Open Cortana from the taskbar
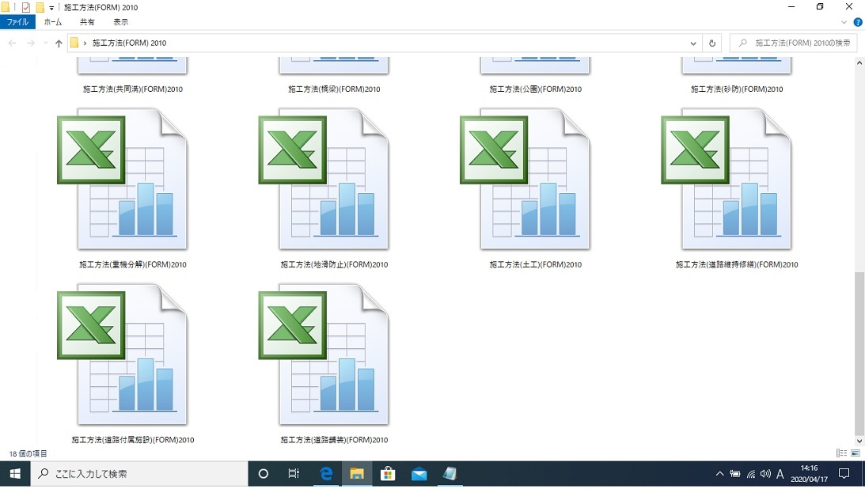This screenshot has height=504, width=865. coord(264,474)
